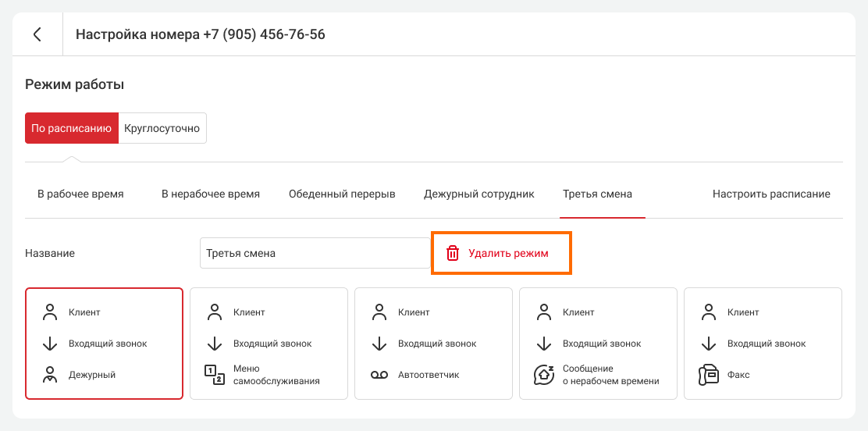Screen dimensions: 868x431
Task: Click the Настроить расписание link
Action: pyautogui.click(x=771, y=194)
